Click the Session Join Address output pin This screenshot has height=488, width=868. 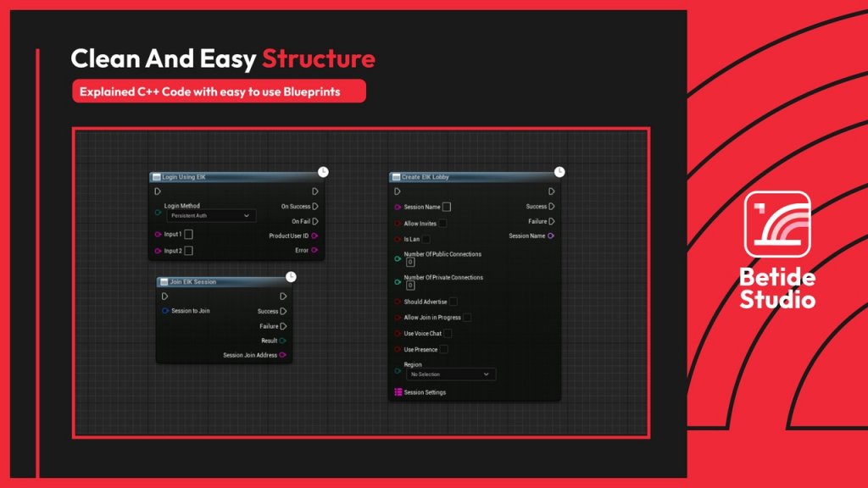(282, 355)
